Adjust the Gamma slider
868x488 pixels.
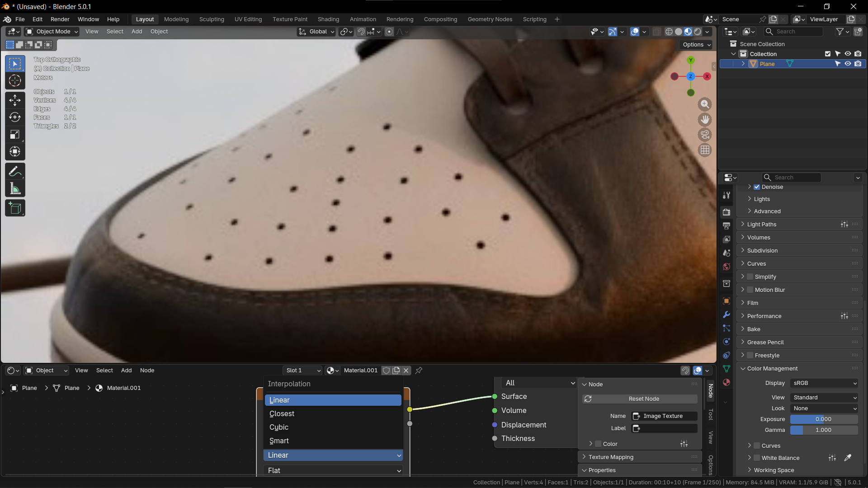pos(824,430)
